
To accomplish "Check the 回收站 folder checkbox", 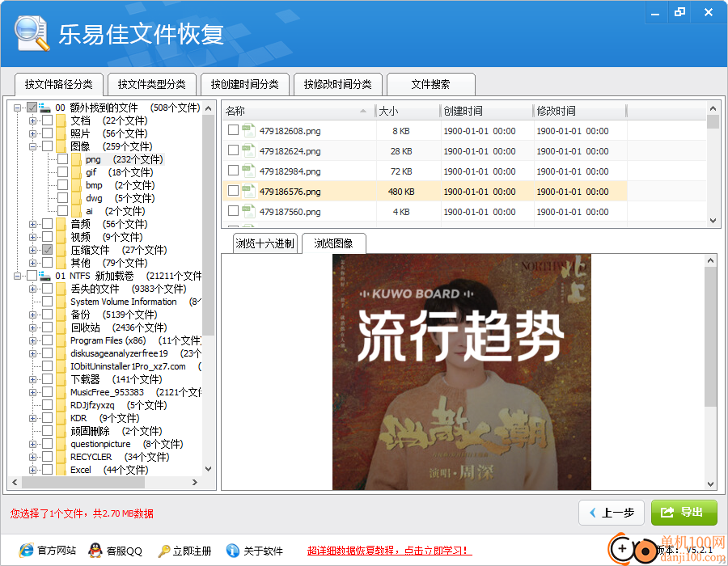I will point(48,327).
